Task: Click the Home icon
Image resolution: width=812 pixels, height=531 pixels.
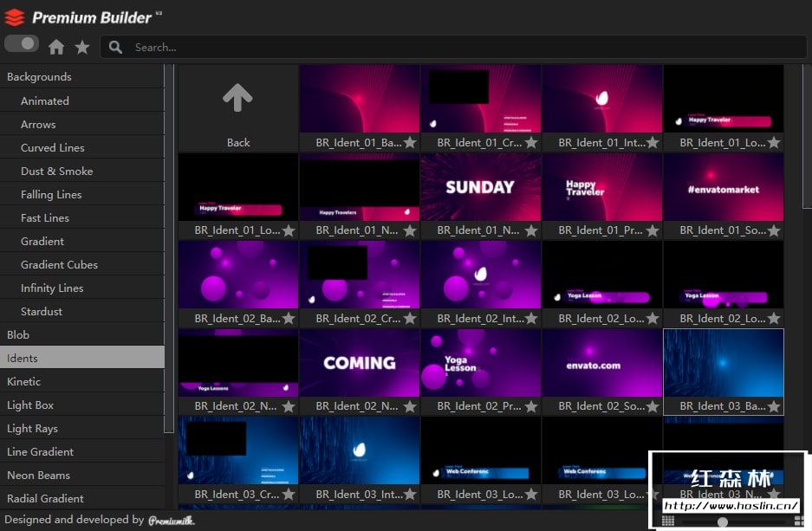Action: (56, 47)
